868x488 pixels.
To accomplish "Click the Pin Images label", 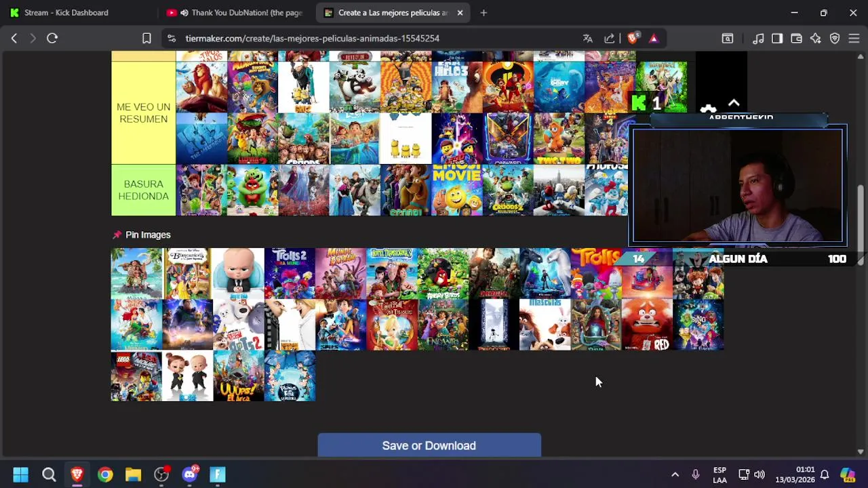I will [x=148, y=235].
